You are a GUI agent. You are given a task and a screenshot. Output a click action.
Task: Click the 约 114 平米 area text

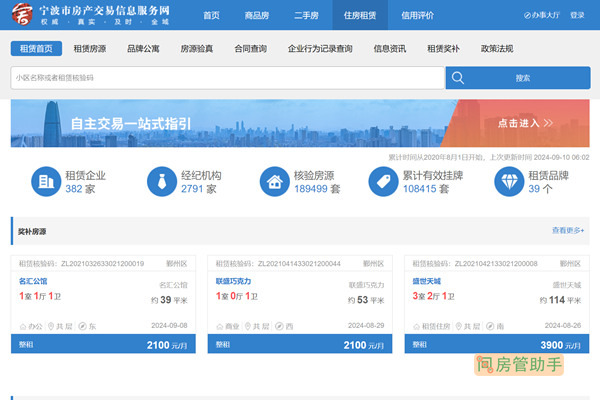(x=560, y=300)
